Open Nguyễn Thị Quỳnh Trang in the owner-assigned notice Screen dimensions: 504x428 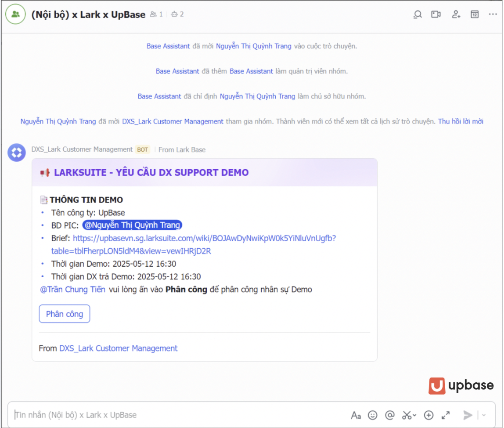[257, 96]
